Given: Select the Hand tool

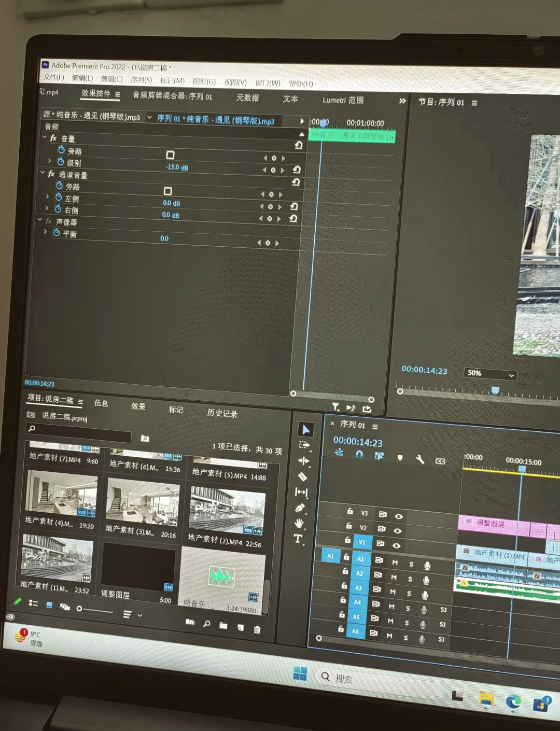Looking at the screenshot, I should 299,524.
